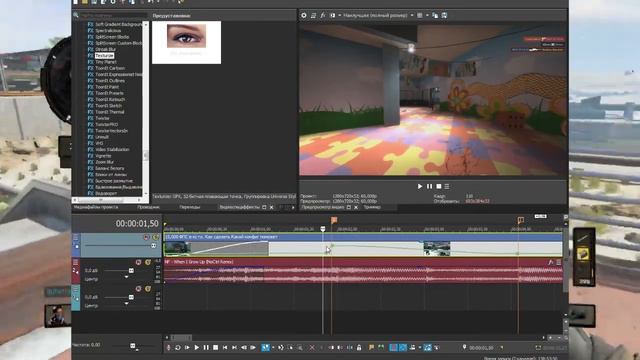Select the Tiny Planet effect
Viewport: 640px width, 360px height.
pos(105,62)
